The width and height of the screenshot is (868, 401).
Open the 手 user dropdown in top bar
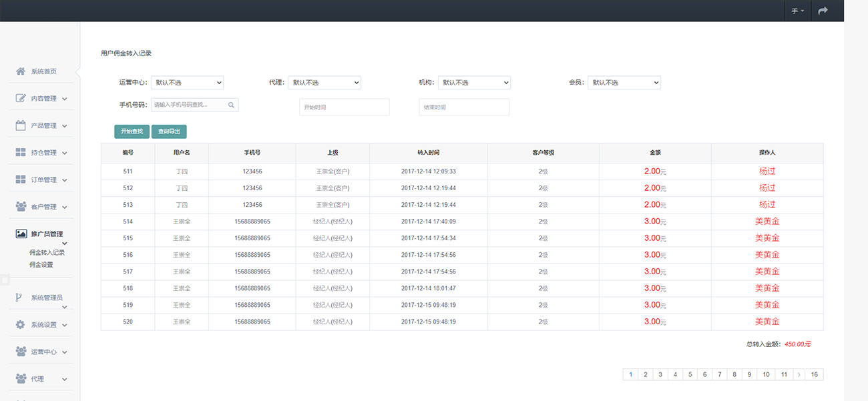tap(797, 11)
